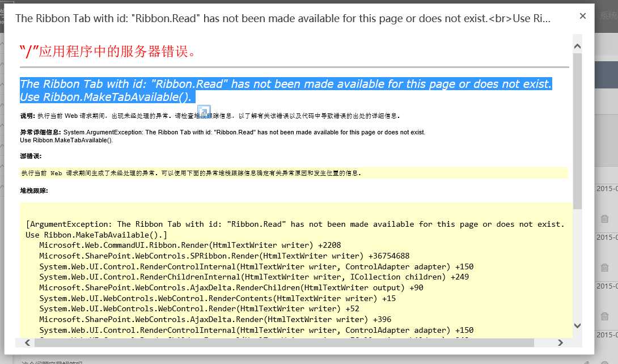Click the "AjaxDelta.RenderChildren" +90 line
Image resolution: width=618 pixels, height=364 pixels.
click(x=231, y=287)
